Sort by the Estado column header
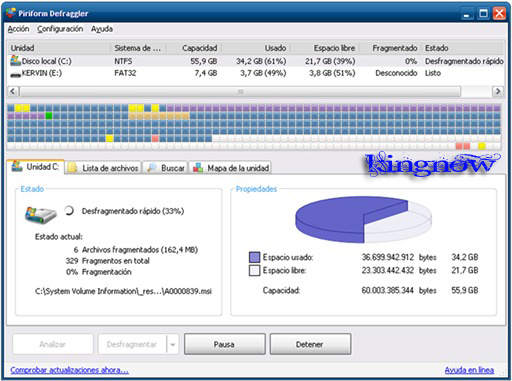The width and height of the screenshot is (512, 381). click(463, 48)
